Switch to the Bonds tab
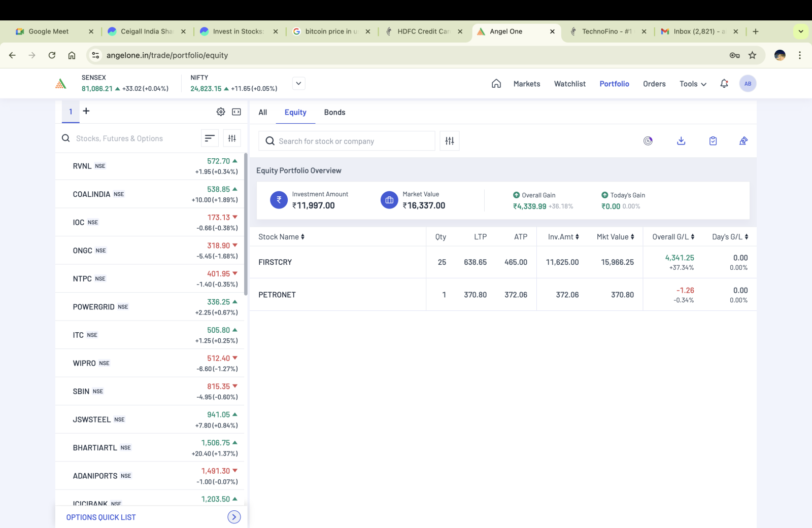812x528 pixels. (x=334, y=112)
